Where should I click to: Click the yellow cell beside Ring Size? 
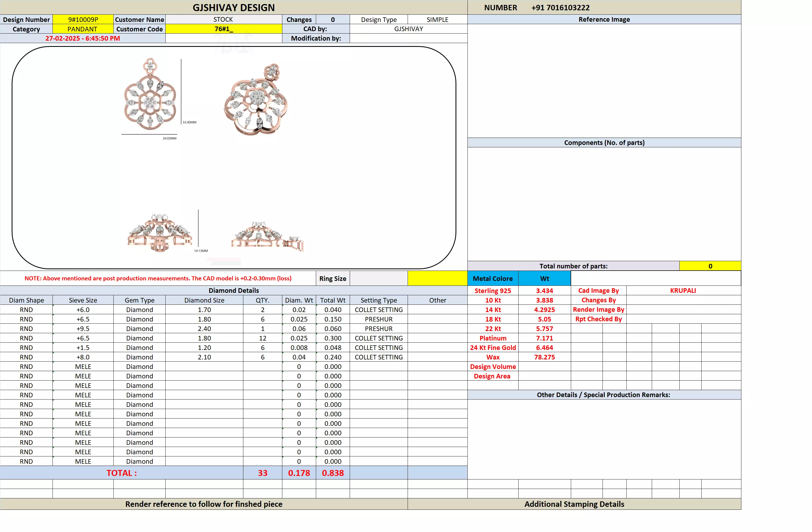click(x=437, y=278)
